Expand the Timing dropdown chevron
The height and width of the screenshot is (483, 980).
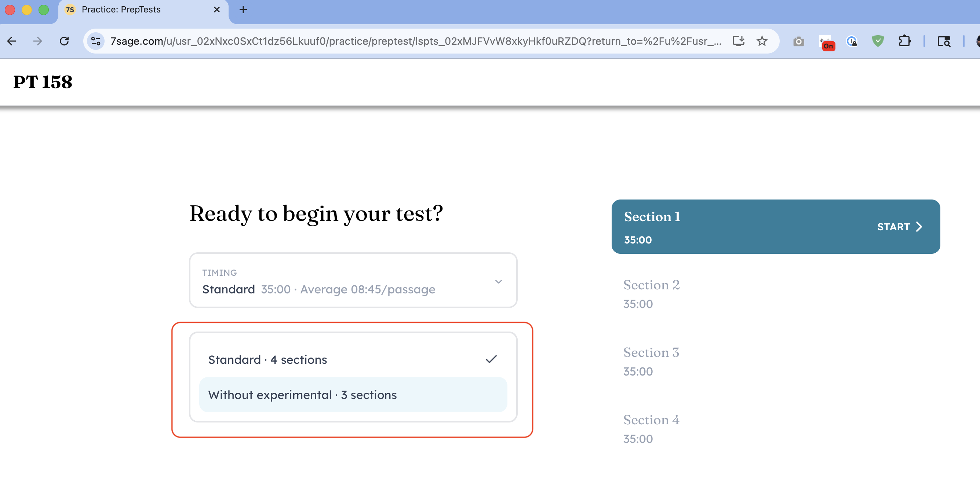[x=498, y=281]
